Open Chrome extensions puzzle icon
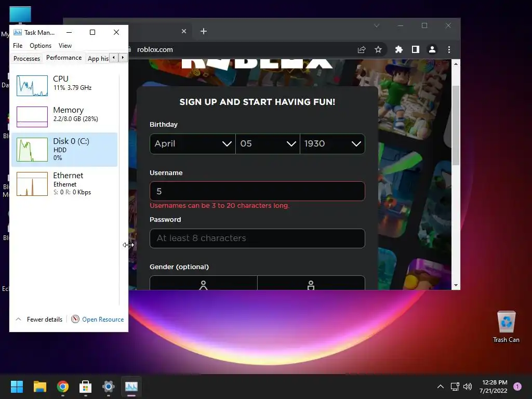 (x=398, y=49)
